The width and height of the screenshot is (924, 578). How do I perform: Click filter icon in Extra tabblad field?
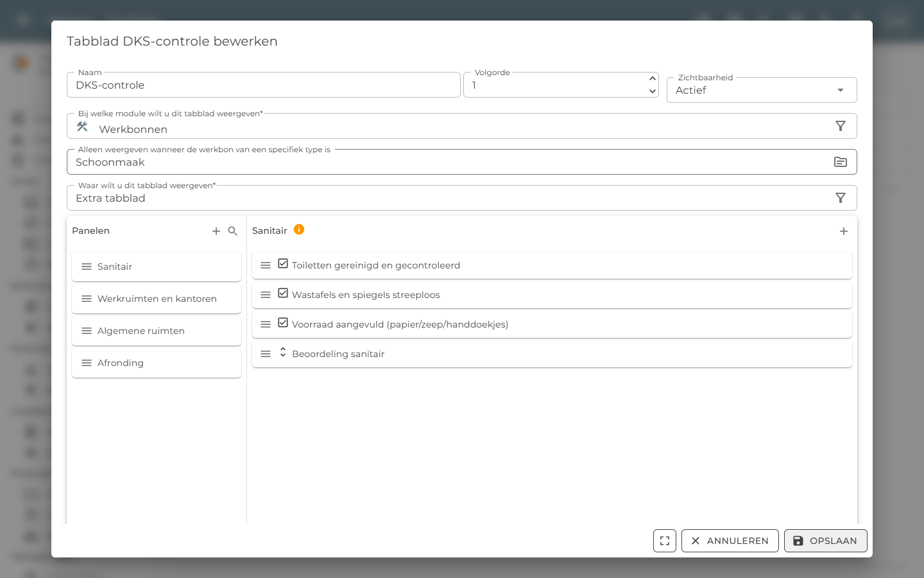click(x=841, y=198)
